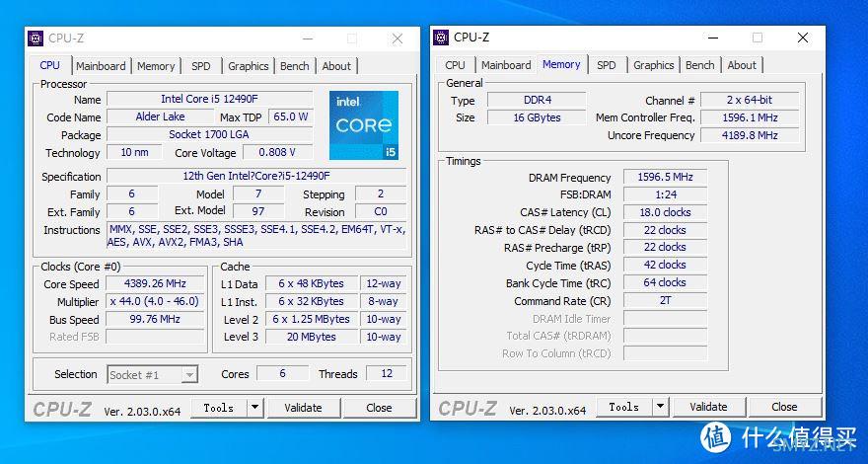
Task: Open Graphics tab in right CPU-Z window
Action: point(653,65)
